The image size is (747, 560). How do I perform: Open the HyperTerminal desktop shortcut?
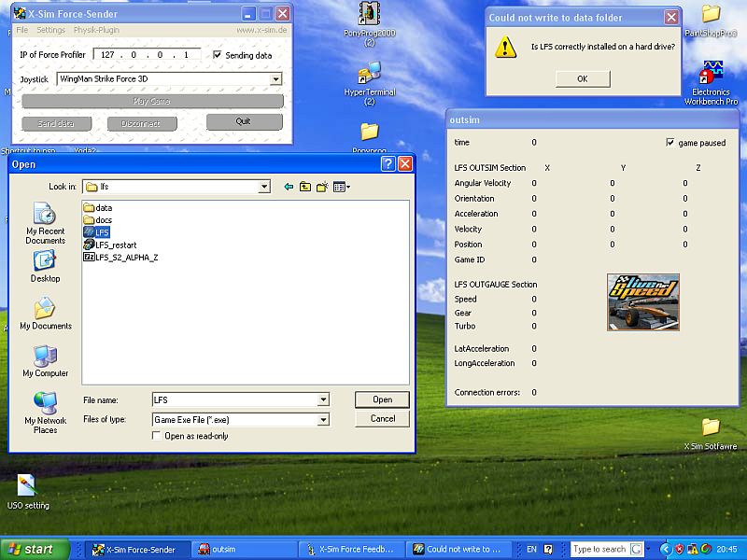(x=370, y=83)
